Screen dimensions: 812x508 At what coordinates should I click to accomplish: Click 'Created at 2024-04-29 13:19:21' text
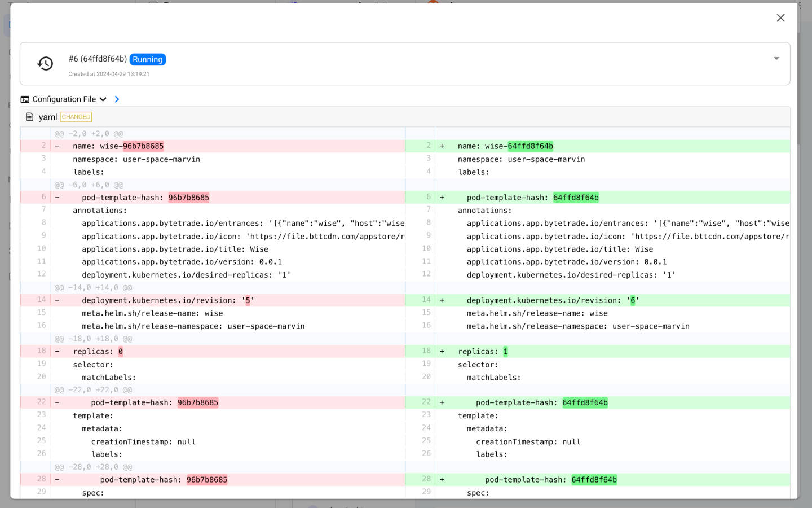click(109, 74)
